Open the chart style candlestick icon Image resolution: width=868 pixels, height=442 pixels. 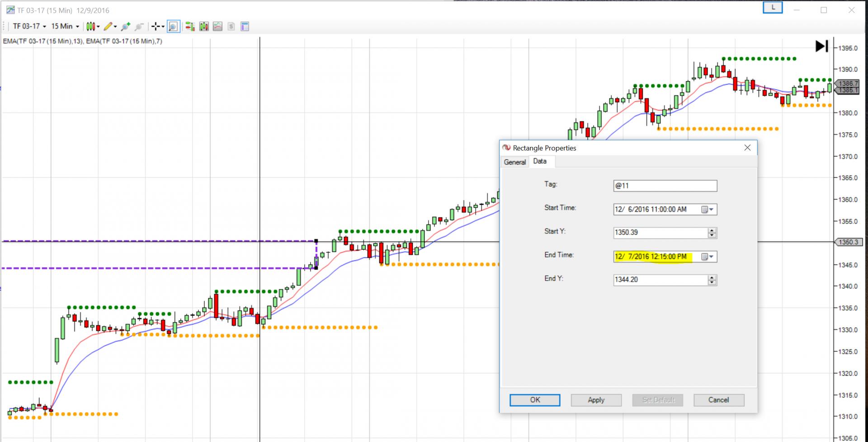(91, 27)
